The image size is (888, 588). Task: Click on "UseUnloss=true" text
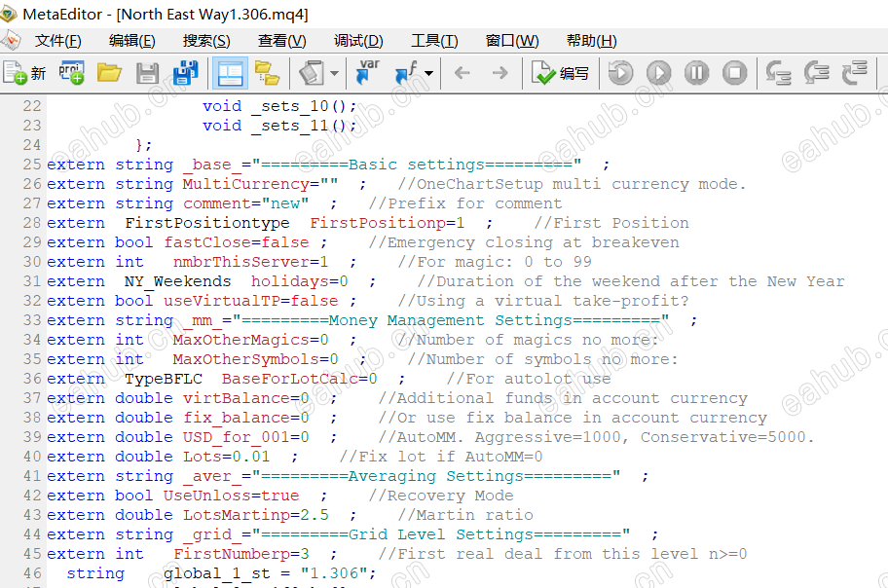231,496
